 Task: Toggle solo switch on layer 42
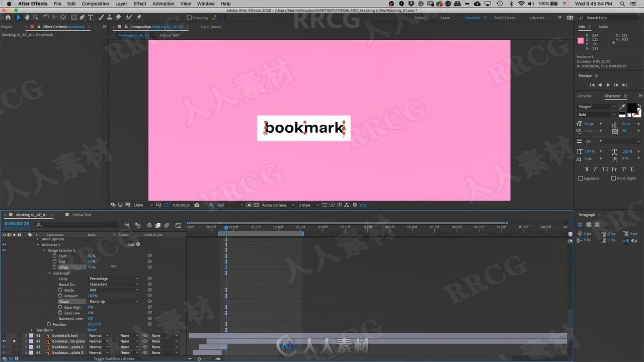[x=14, y=341]
